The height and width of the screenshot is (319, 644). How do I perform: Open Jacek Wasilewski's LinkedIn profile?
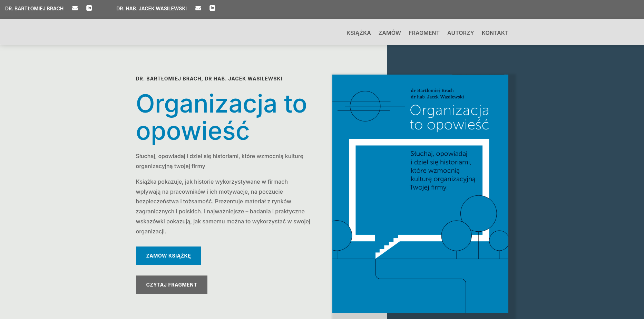(212, 8)
